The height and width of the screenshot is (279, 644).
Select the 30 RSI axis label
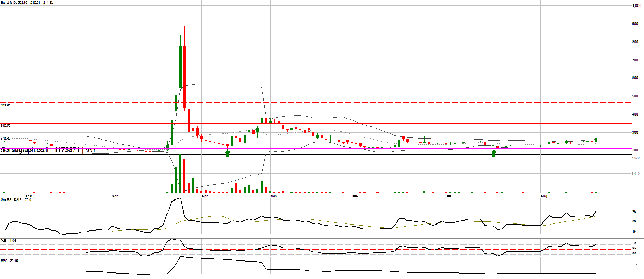[634, 232]
